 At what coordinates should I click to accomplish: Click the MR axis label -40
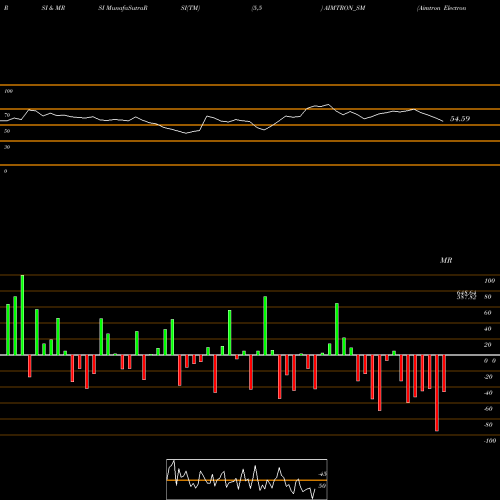coord(488,393)
